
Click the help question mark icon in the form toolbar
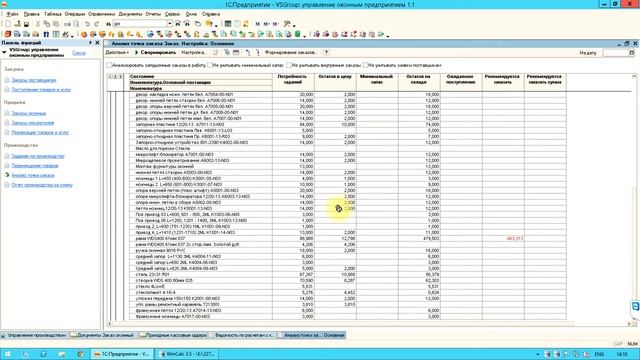[326, 53]
